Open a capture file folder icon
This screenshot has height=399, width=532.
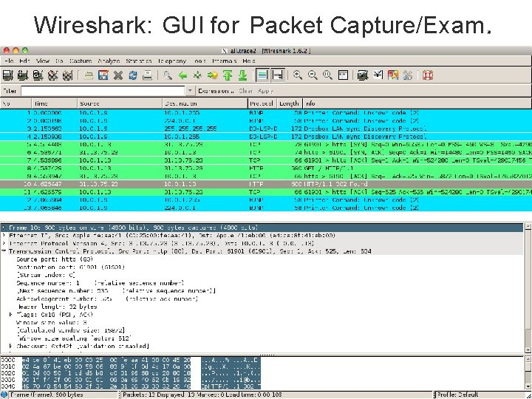point(89,75)
